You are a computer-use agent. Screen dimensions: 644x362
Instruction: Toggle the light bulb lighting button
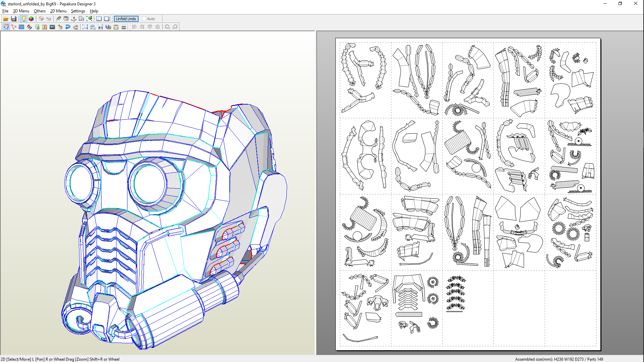click(x=23, y=19)
